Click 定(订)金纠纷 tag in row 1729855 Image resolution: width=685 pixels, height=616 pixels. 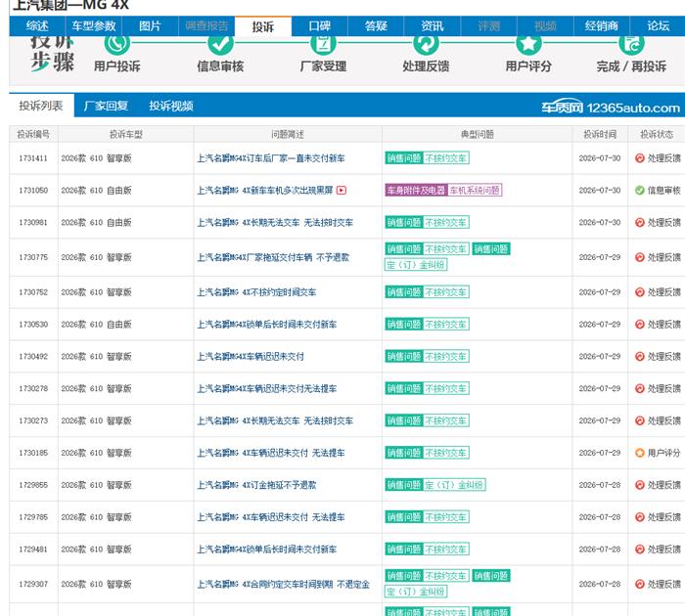pyautogui.click(x=454, y=485)
